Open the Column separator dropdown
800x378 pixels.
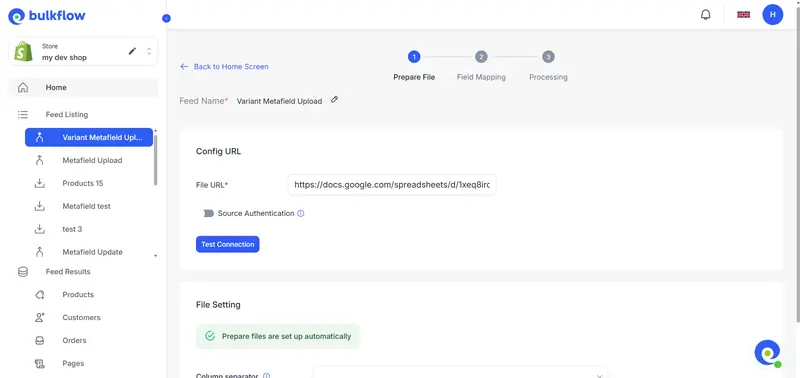[460, 373]
